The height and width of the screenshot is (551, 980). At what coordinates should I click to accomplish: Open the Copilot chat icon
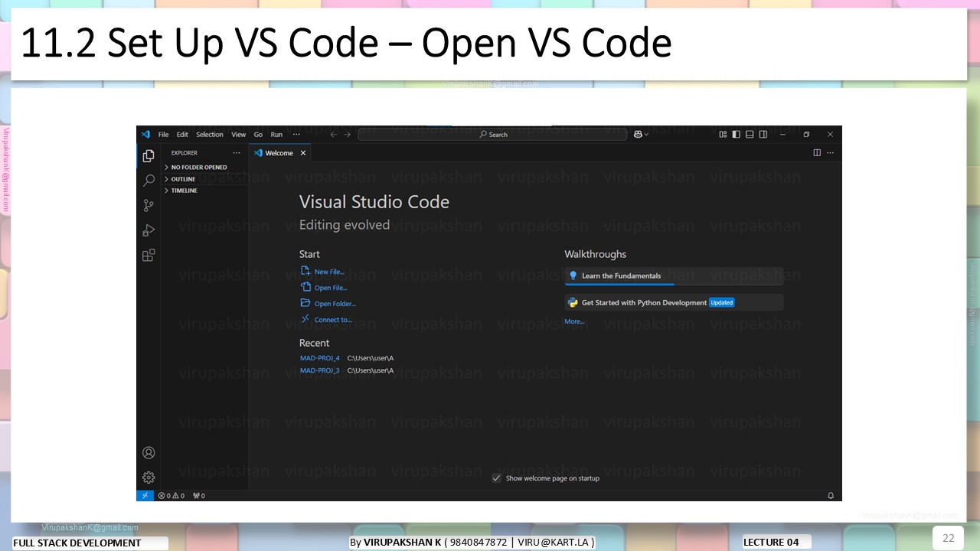click(x=638, y=134)
